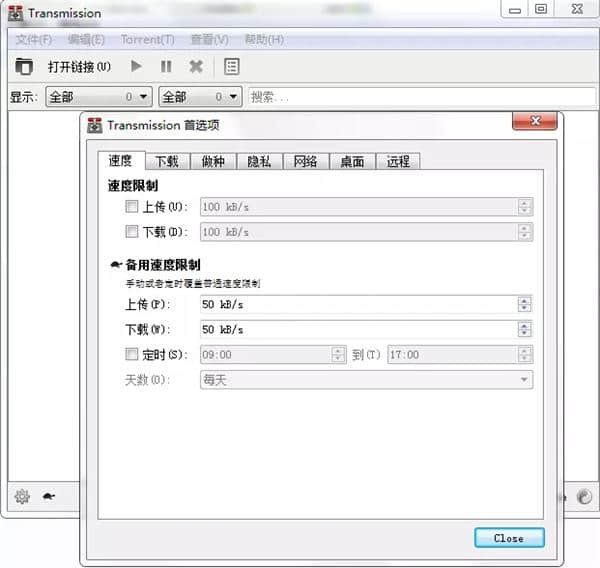Open the second 全部 filter dropdown
The height and width of the screenshot is (568, 600).
pos(200,96)
